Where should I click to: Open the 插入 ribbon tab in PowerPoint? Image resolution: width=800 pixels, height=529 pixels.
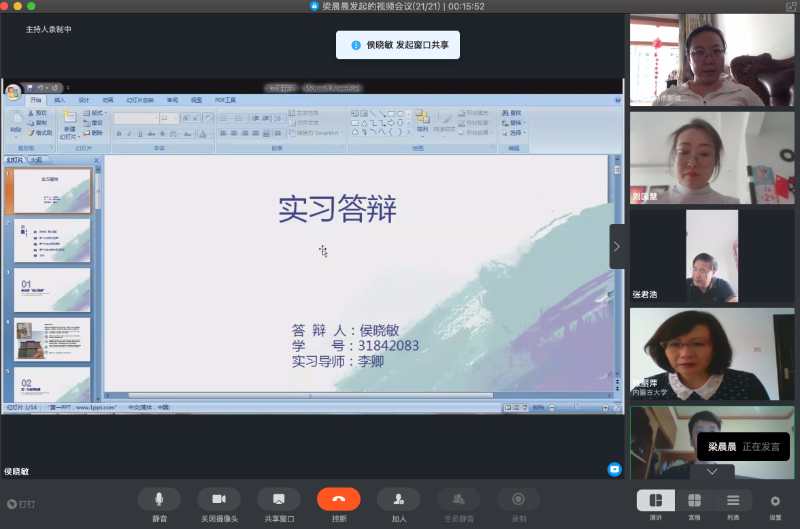(60, 100)
